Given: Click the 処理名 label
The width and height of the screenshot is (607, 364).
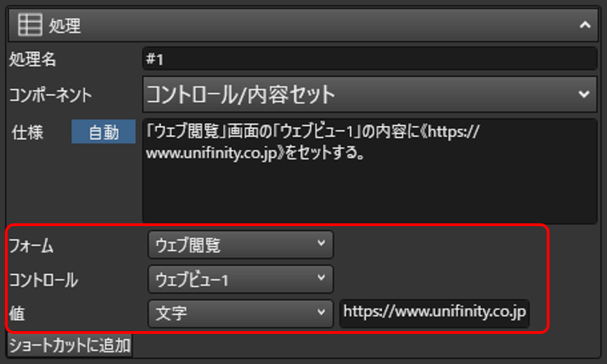Looking at the screenshot, I should tap(33, 59).
